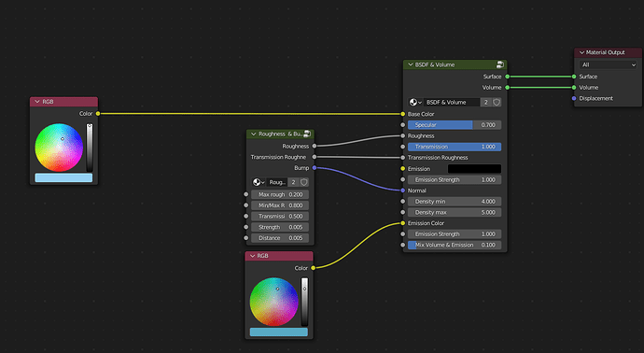This screenshot has width=644, height=353.
Task: Click the Base Color input socket
Action: coord(403,114)
